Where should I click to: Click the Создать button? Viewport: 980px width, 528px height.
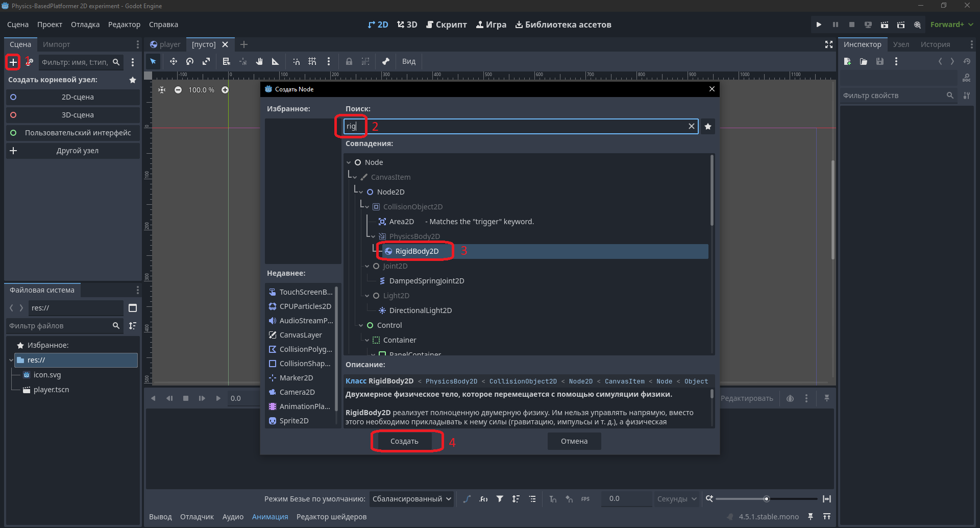(x=404, y=441)
